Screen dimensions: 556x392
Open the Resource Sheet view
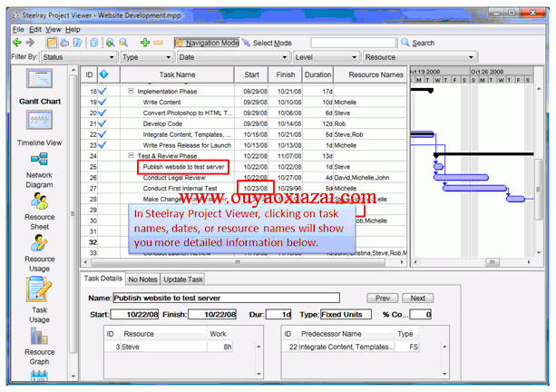point(39,201)
